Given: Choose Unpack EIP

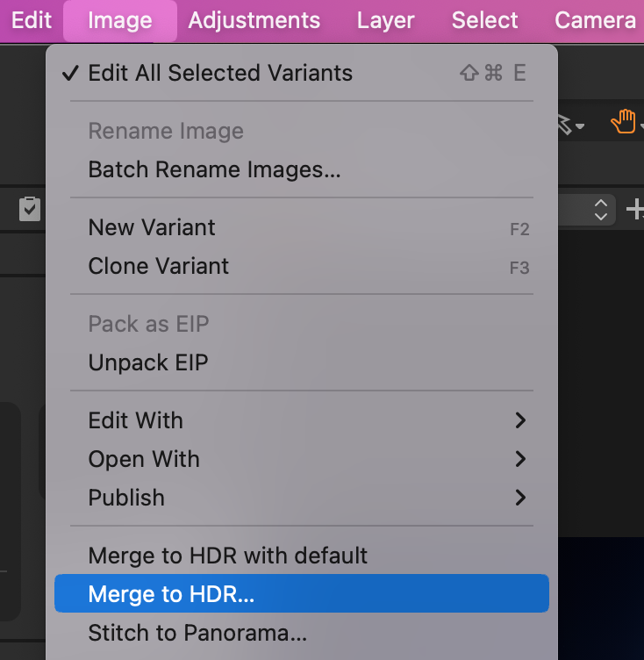Looking at the screenshot, I should pyautogui.click(x=148, y=362).
